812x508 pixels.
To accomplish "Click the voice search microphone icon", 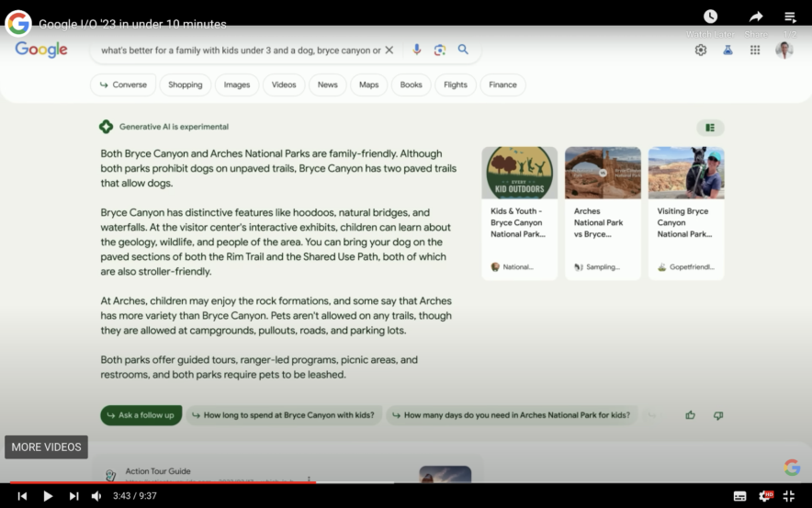I will [x=417, y=51].
